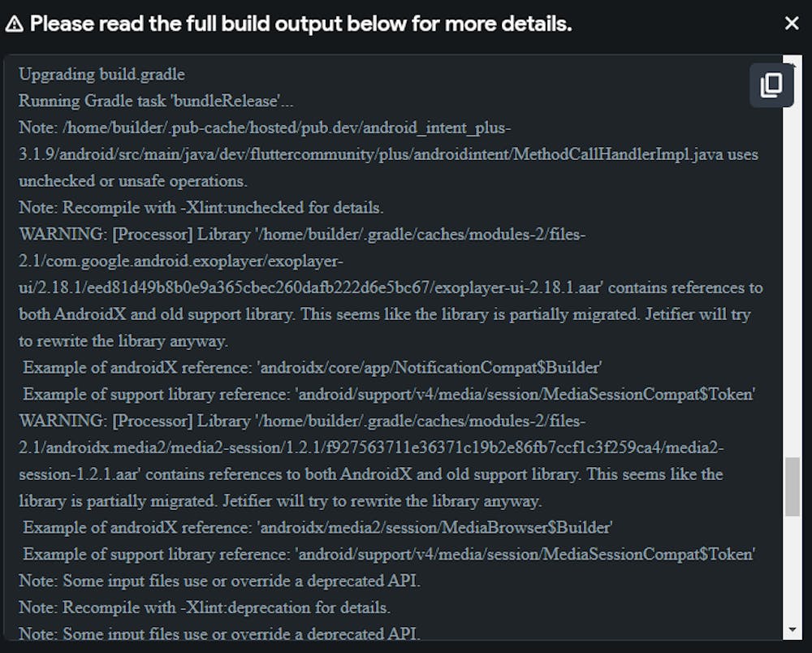Viewport: 812px width, 653px height.
Task: Click the 'to rewrite the library anyway.' line
Action: [123, 341]
